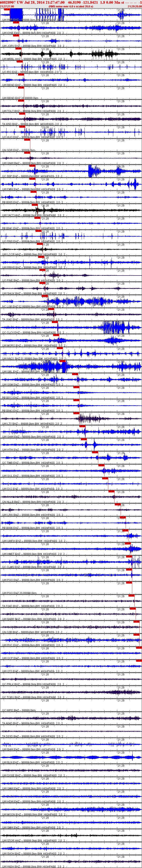Select the UW RSP EHZ station label
The image size is (142, 868).
click(x=10, y=20)
